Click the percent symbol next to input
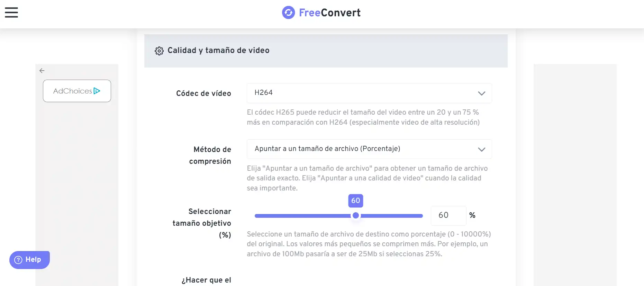Viewport: 644px width, 286px height. tap(472, 215)
